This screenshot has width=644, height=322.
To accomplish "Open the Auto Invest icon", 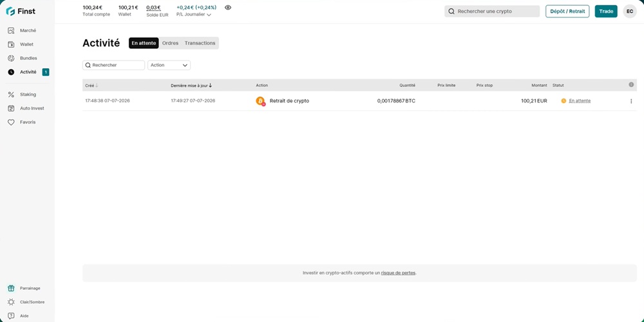I will (x=11, y=108).
